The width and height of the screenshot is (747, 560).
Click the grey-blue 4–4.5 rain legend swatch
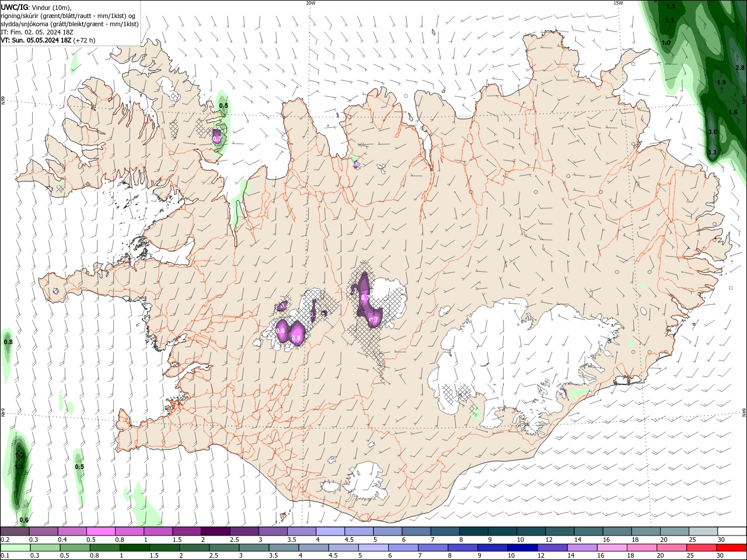pyautogui.click(x=313, y=548)
